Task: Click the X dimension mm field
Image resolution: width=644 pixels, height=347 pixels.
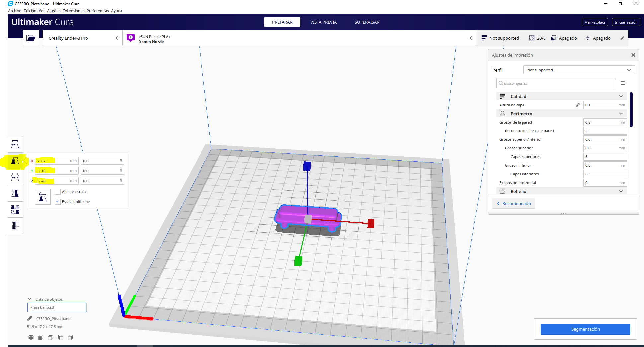Action: pos(56,161)
